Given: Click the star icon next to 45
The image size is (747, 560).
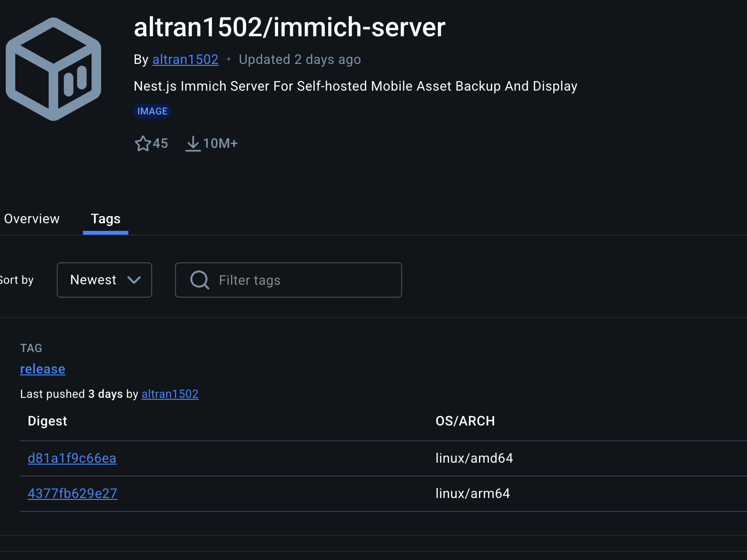Looking at the screenshot, I should [143, 144].
